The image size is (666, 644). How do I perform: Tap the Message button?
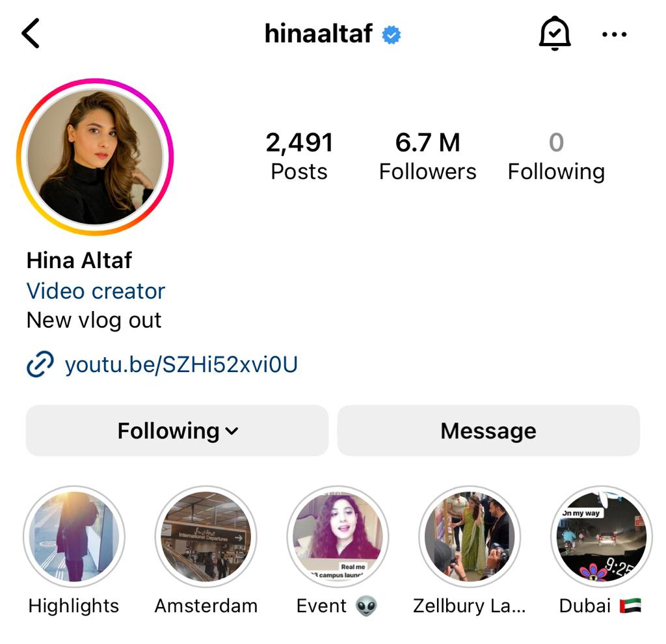click(x=488, y=431)
